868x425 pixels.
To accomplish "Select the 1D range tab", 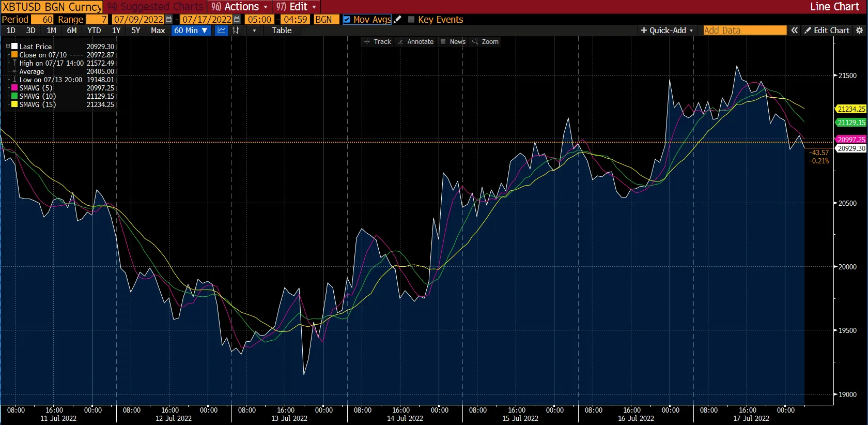I will (11, 31).
